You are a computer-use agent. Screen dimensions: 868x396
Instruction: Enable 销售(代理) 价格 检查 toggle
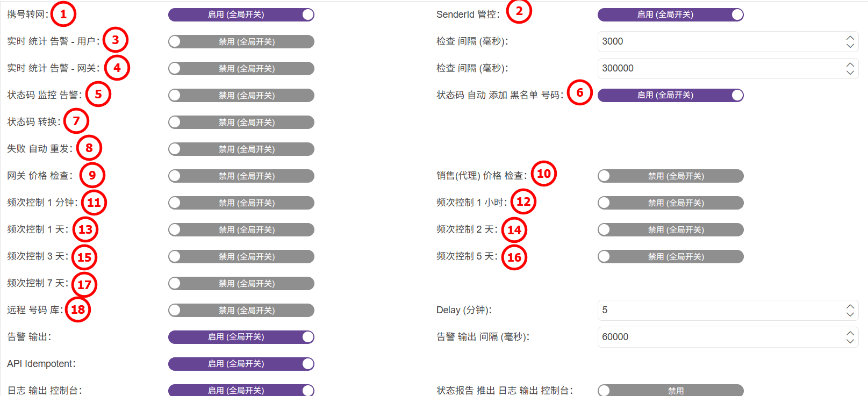[x=670, y=176]
